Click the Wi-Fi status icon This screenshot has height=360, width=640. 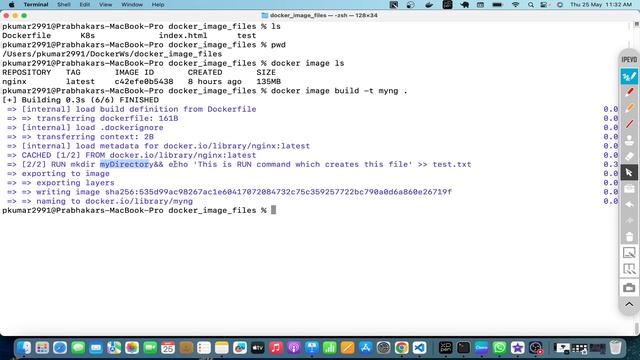tap(515, 4)
